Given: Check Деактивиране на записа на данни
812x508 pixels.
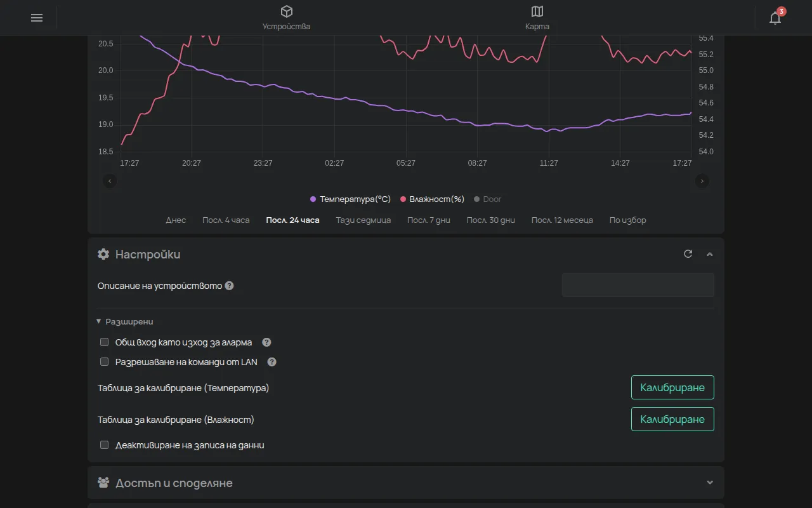Looking at the screenshot, I should tap(105, 445).
